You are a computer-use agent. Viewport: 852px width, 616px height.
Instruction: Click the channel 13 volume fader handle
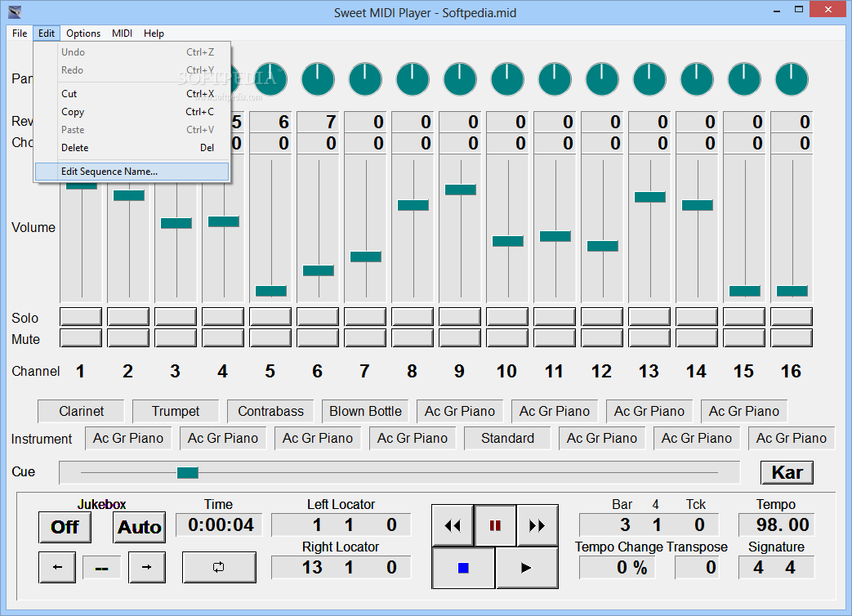click(x=650, y=197)
